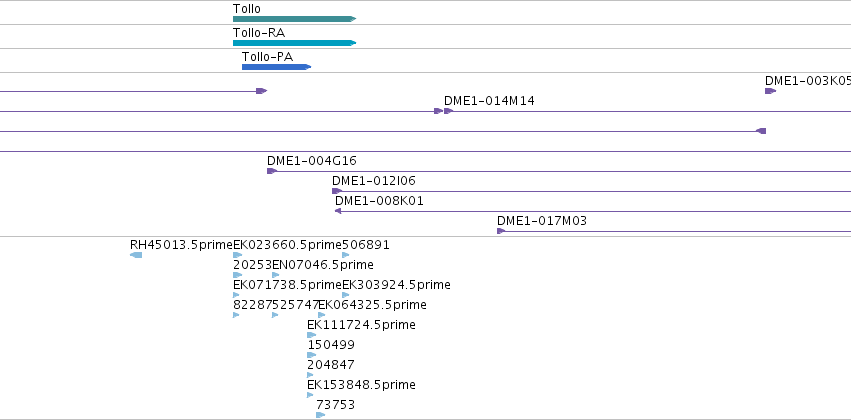
Task: Click the EK023660.5prime label
Action: pos(288,245)
